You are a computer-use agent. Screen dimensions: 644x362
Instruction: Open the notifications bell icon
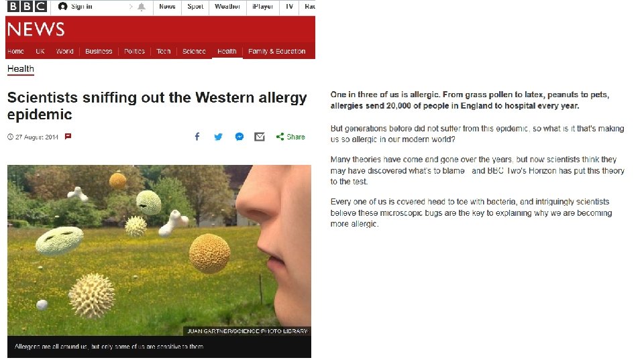pos(142,7)
